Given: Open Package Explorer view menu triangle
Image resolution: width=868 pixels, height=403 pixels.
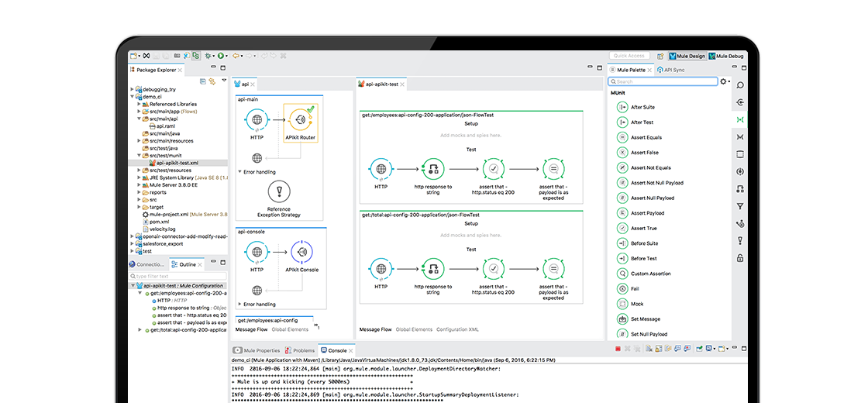Looking at the screenshot, I should (224, 81).
